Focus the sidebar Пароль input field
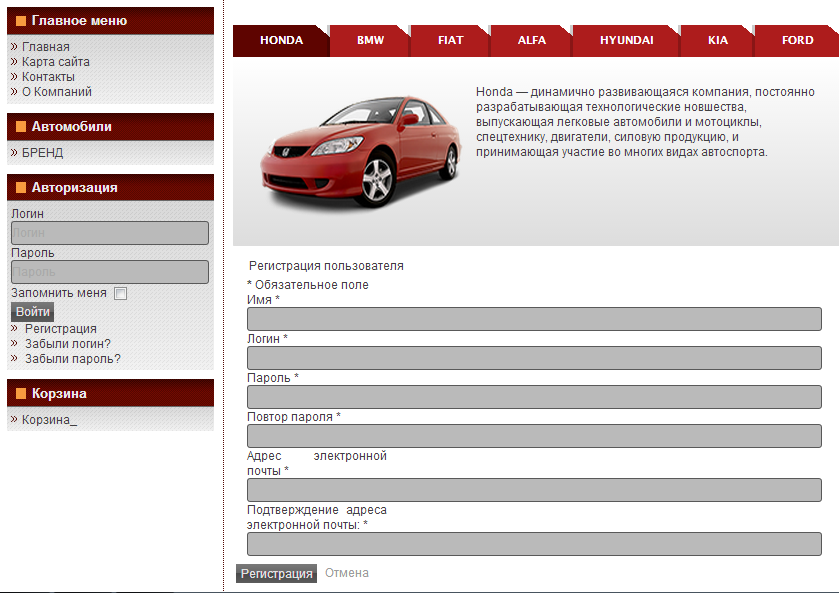 [110, 272]
